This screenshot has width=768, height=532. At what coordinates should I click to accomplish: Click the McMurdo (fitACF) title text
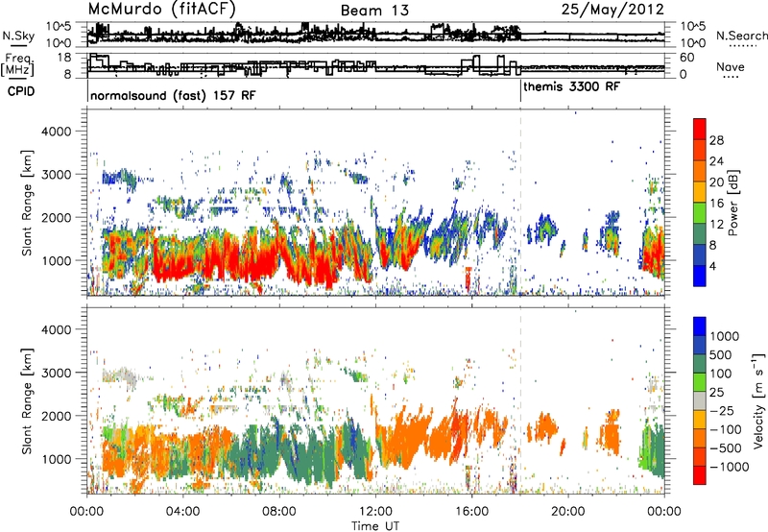point(161,10)
